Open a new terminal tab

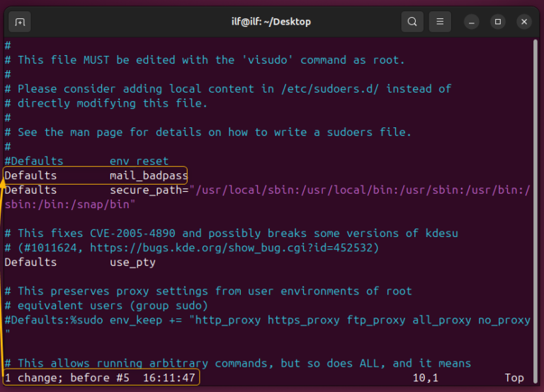coord(20,22)
